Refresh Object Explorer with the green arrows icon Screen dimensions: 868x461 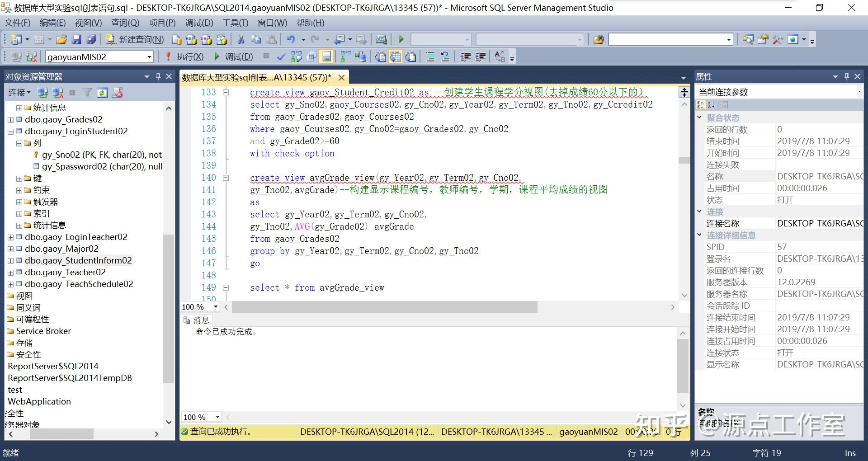click(x=102, y=93)
